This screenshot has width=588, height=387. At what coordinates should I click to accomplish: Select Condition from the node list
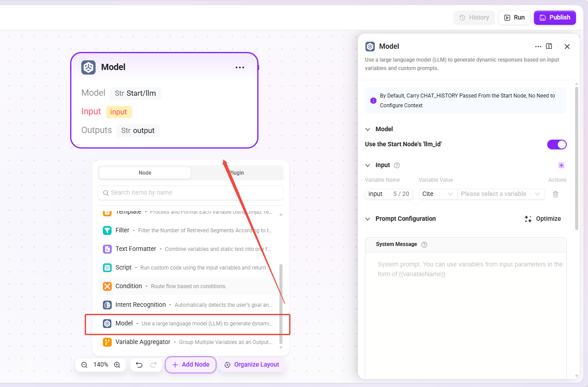click(188, 286)
